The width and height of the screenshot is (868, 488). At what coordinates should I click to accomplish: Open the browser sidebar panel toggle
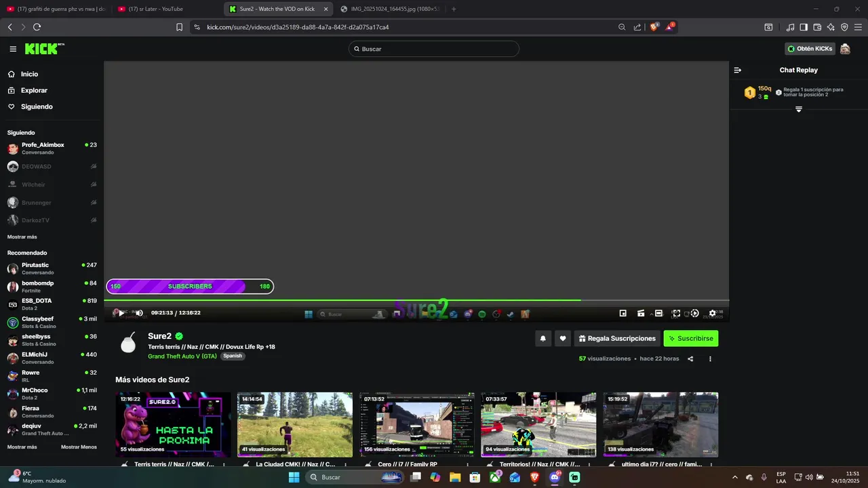804,27
